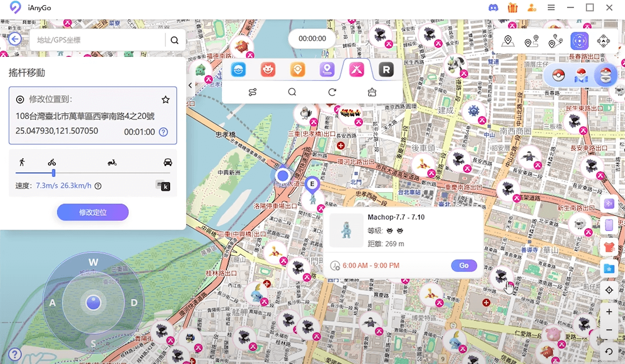Image resolution: width=625 pixels, height=364 pixels.
Task: Toggle the keyboard control K switch
Action: (x=163, y=186)
